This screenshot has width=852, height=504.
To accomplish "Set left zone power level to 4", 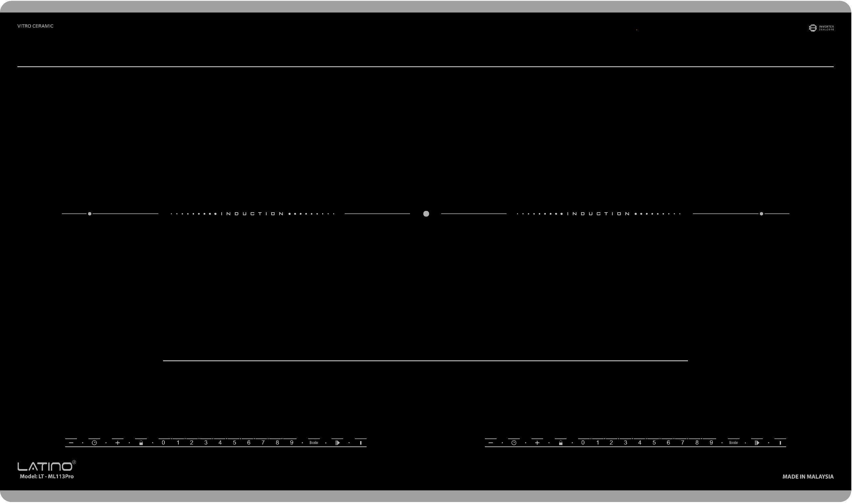I will (x=220, y=443).
